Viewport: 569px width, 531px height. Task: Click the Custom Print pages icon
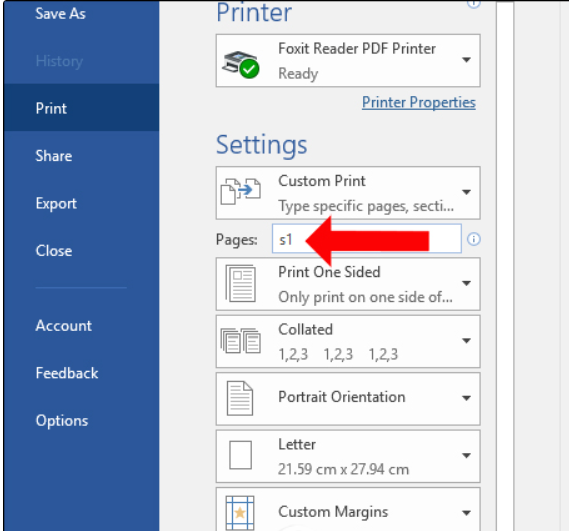pos(241,191)
